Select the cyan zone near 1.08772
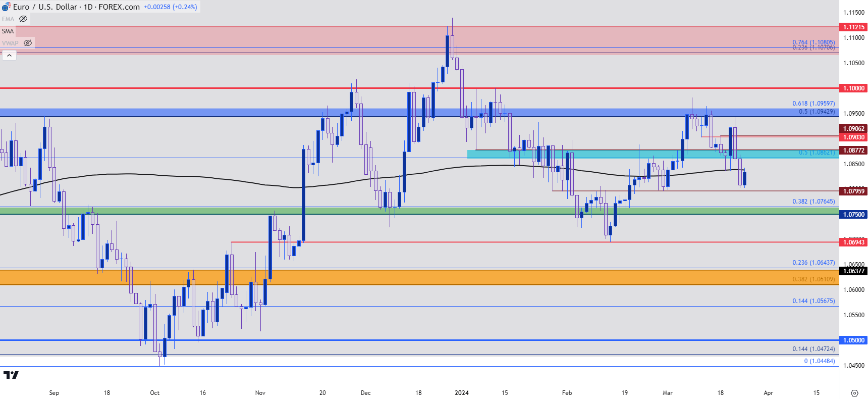Image resolution: width=868 pixels, height=399 pixels. [x=653, y=154]
